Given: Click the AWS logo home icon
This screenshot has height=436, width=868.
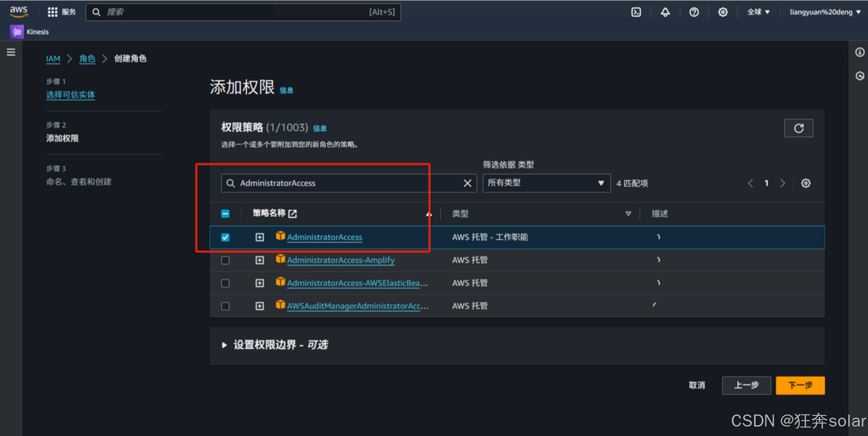Looking at the screenshot, I should [19, 12].
